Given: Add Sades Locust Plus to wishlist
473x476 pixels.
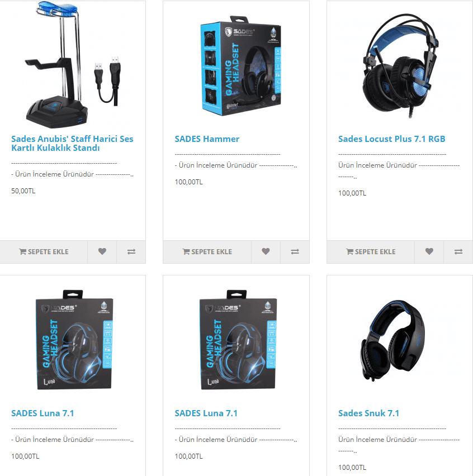Looking at the screenshot, I should [429, 251].
